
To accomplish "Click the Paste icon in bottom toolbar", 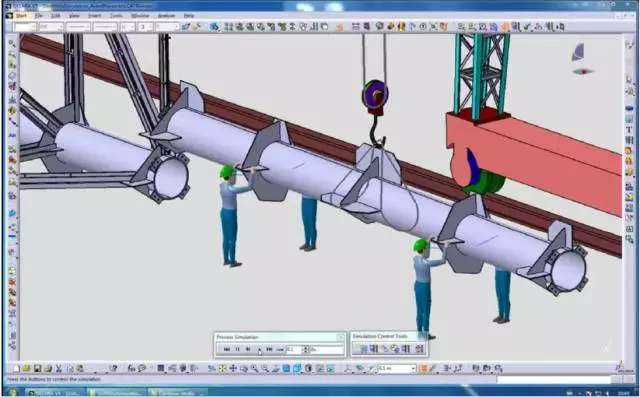I will [80, 369].
